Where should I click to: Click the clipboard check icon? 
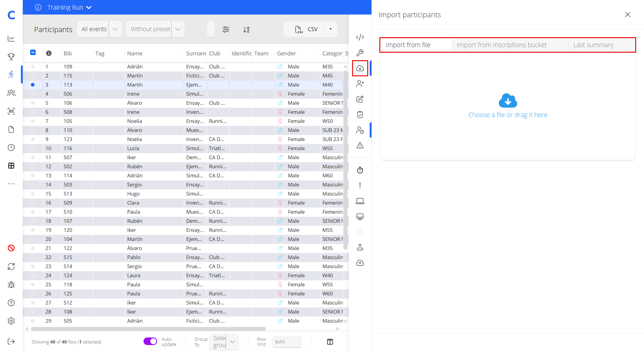click(360, 114)
